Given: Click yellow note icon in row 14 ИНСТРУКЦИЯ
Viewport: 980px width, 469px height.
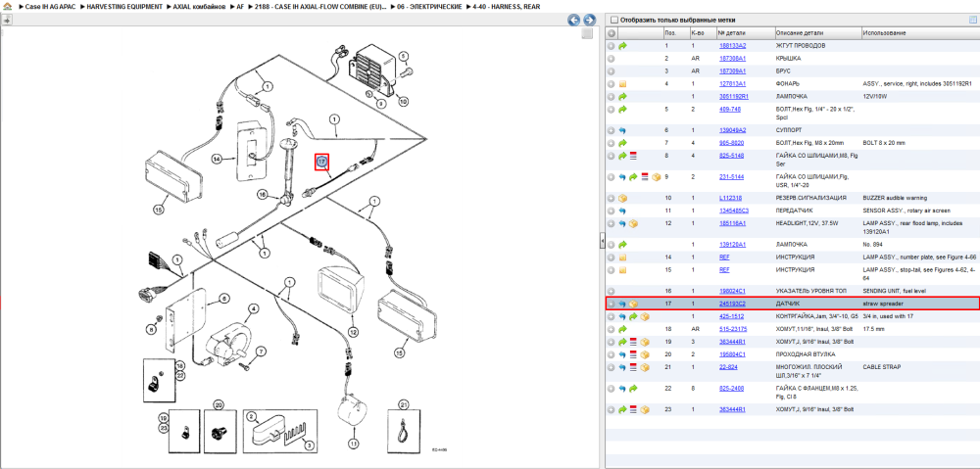Looking at the screenshot, I should pyautogui.click(x=622, y=258).
